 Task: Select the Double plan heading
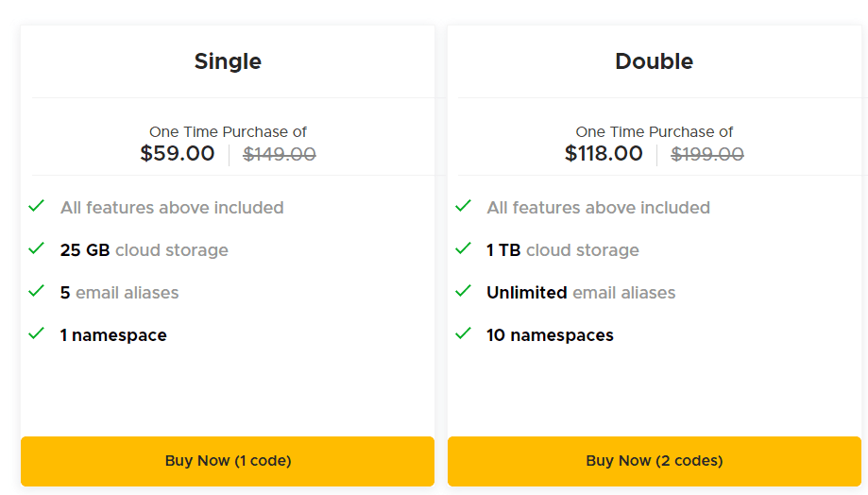click(x=654, y=61)
